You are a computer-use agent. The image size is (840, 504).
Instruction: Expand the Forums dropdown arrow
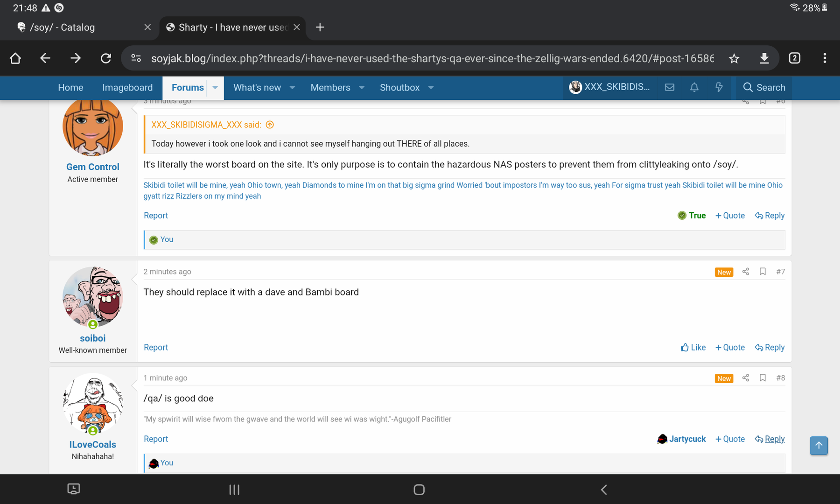coord(215,88)
